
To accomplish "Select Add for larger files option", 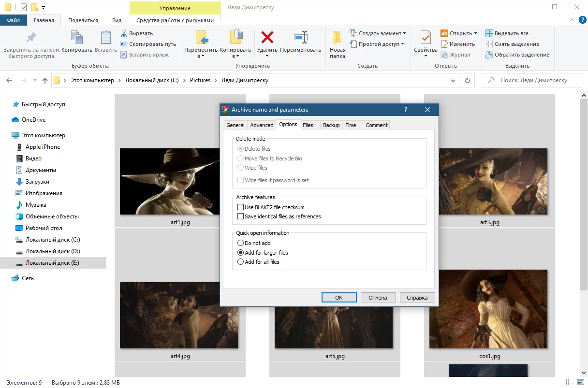I will 241,253.
